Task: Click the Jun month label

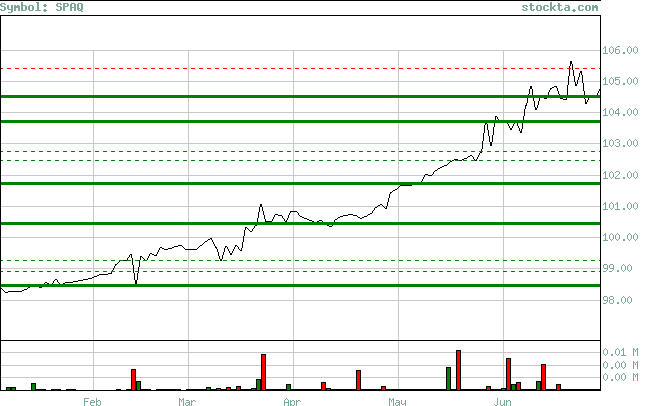Action: coord(502,402)
